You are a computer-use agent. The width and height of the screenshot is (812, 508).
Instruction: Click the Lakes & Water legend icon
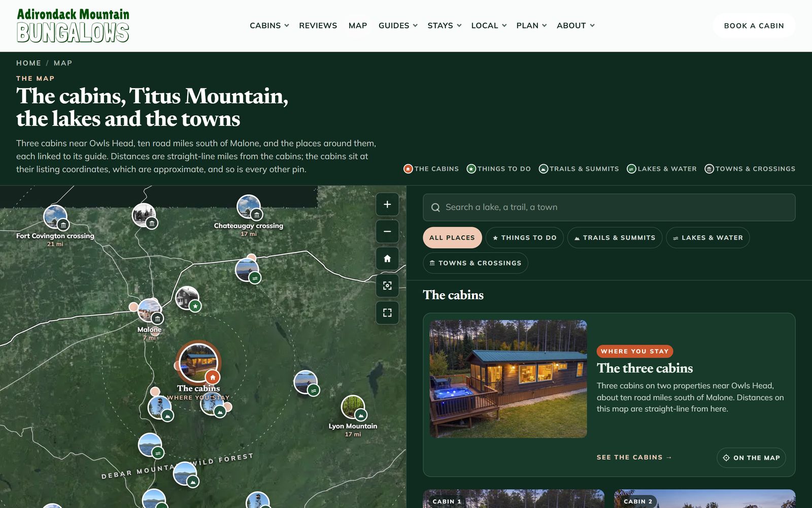(x=631, y=169)
